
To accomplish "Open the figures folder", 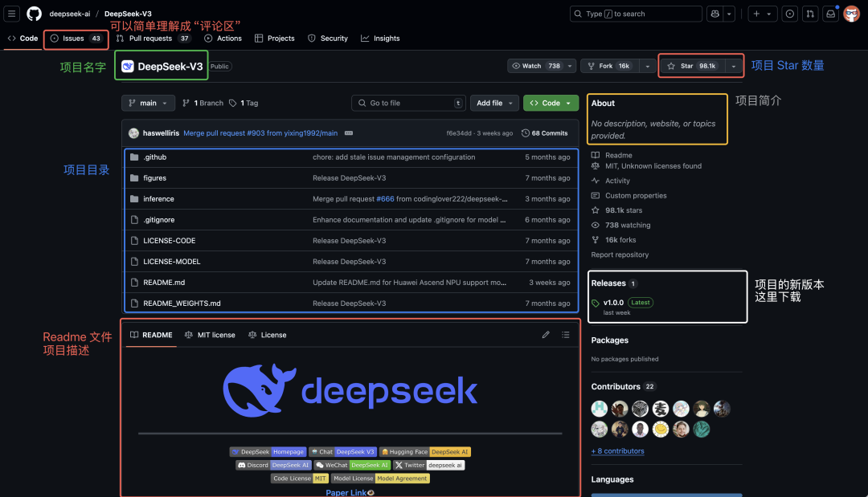I will [154, 178].
